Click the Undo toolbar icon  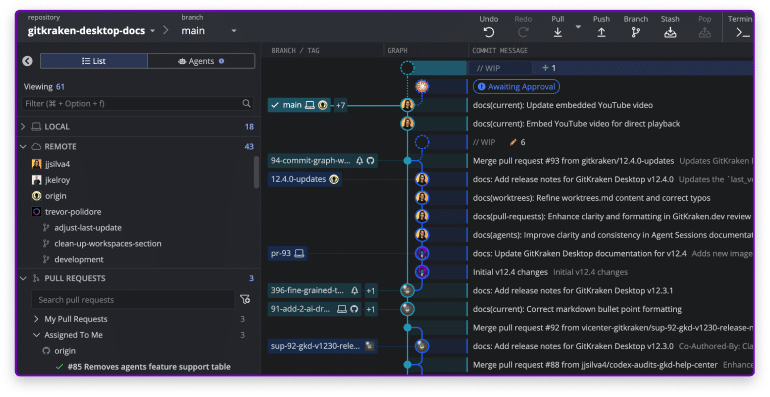[489, 32]
